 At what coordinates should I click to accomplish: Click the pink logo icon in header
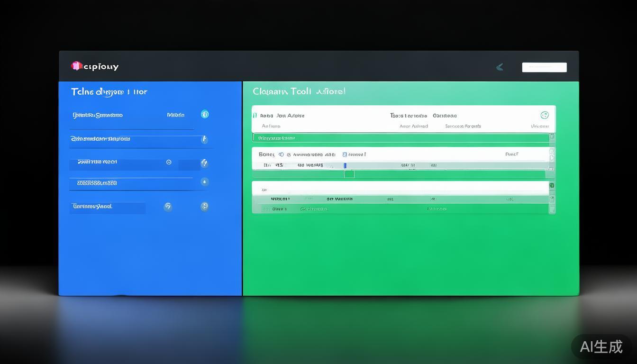pyautogui.click(x=76, y=66)
